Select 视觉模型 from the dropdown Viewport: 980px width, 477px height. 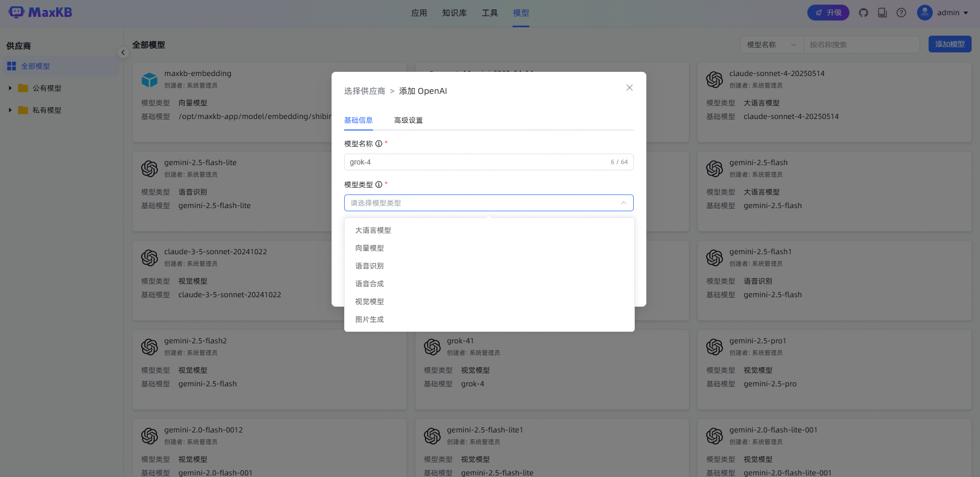tap(489, 301)
